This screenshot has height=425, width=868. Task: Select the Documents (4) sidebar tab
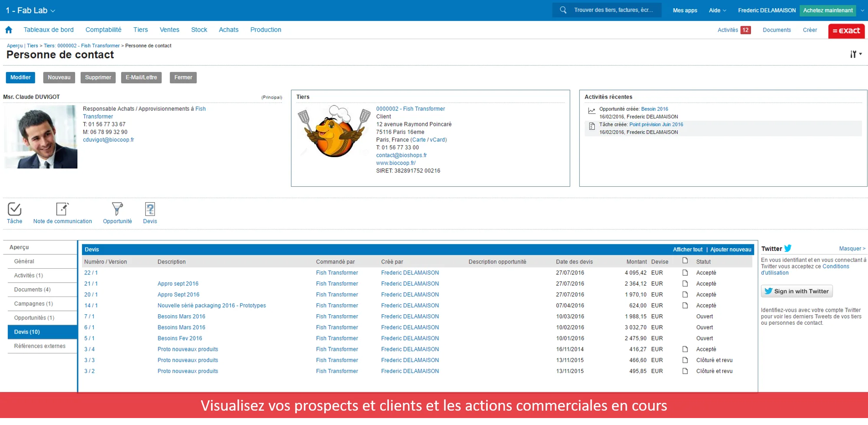(43, 290)
